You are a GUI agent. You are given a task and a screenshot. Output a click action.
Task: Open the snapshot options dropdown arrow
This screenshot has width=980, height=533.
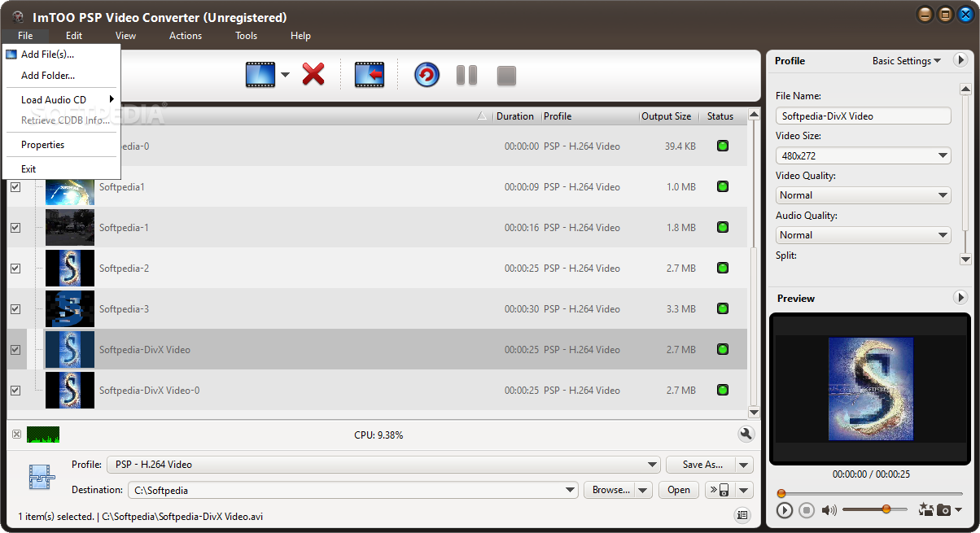pos(958,510)
